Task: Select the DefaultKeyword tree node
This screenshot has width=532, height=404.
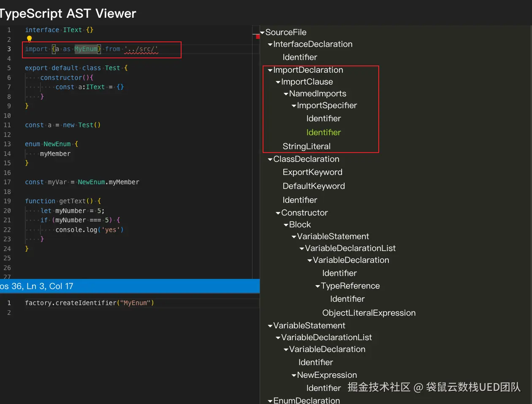Action: click(x=314, y=186)
